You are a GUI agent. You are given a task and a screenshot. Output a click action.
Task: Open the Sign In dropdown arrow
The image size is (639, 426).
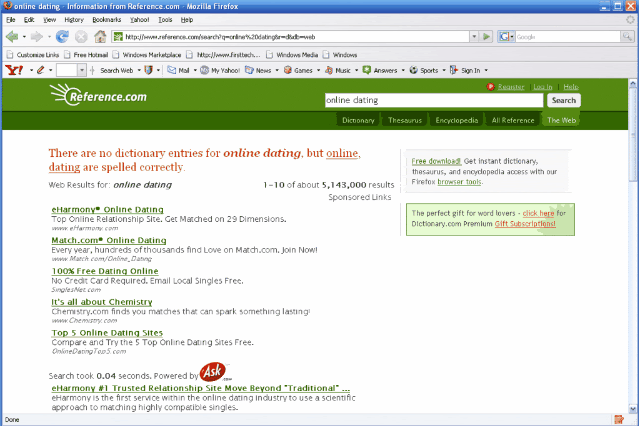tap(486, 70)
